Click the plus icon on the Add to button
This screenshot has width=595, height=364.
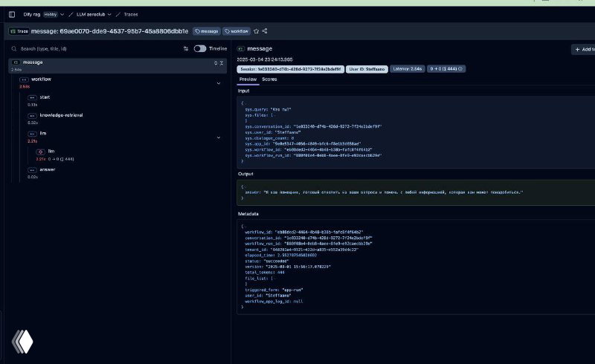578,49
